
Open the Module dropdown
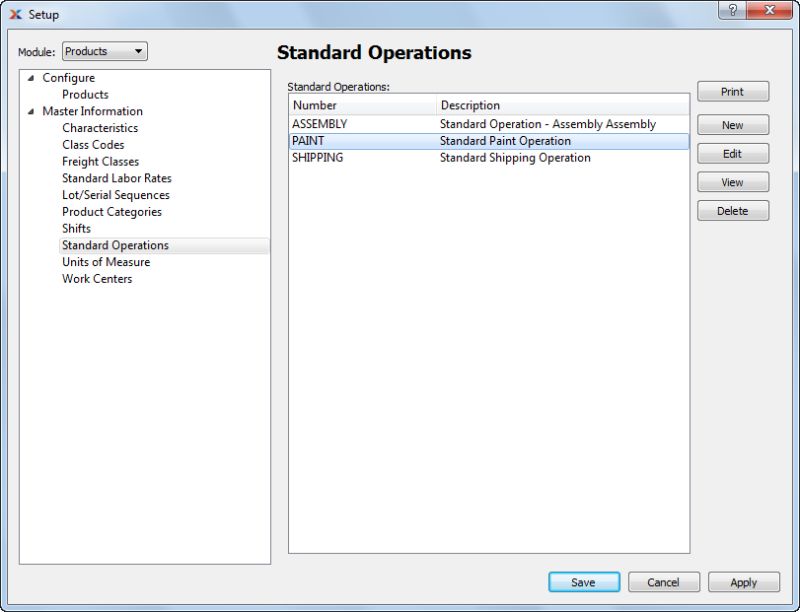point(105,51)
